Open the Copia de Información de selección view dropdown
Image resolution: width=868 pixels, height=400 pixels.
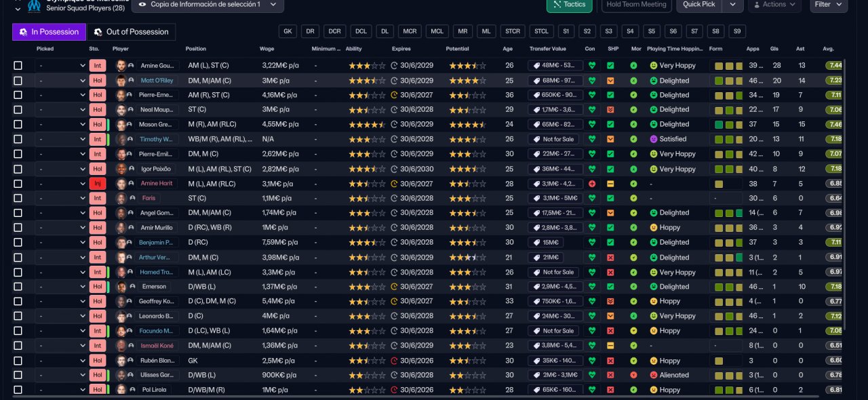click(x=208, y=4)
